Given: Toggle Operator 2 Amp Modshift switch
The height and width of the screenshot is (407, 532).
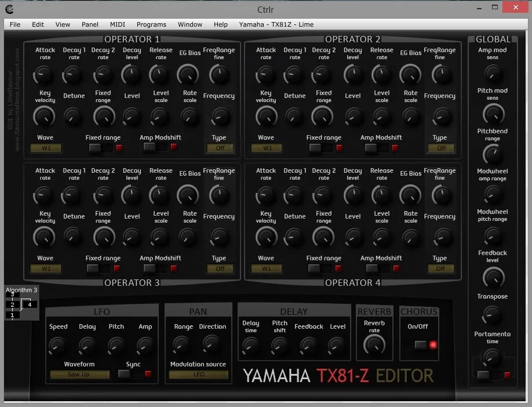Looking at the screenshot, I should click(377, 148).
